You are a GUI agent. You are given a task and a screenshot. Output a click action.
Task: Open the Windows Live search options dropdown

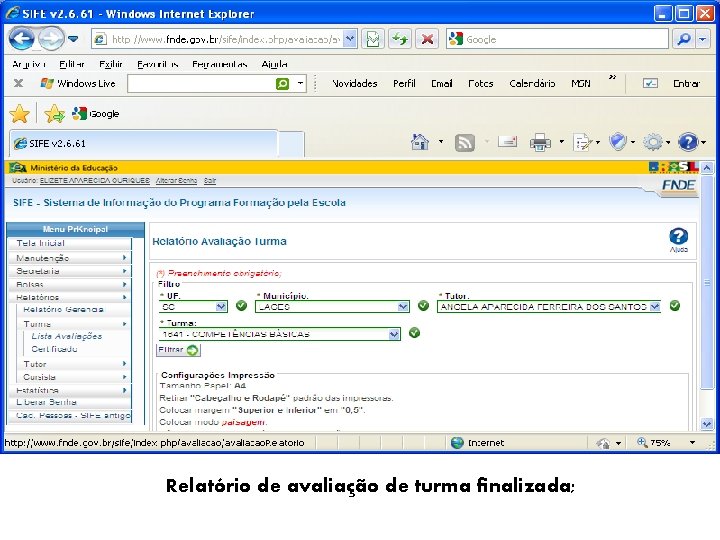click(x=300, y=84)
